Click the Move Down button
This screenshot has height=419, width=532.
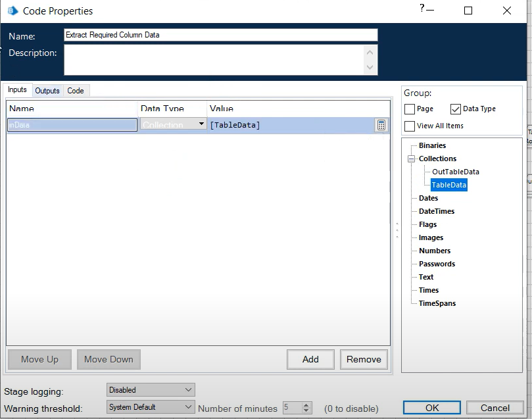pos(109,359)
